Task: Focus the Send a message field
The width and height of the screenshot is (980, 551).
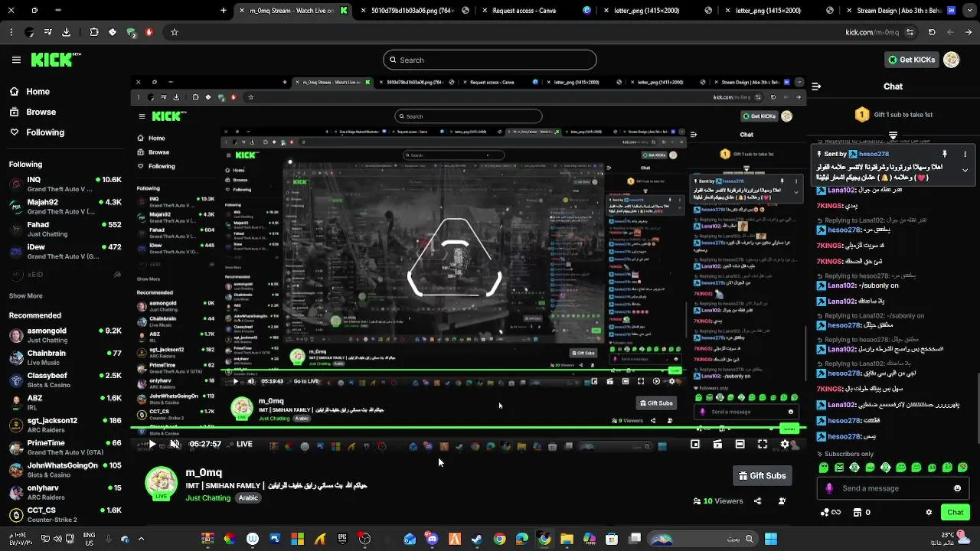Action: (x=893, y=488)
